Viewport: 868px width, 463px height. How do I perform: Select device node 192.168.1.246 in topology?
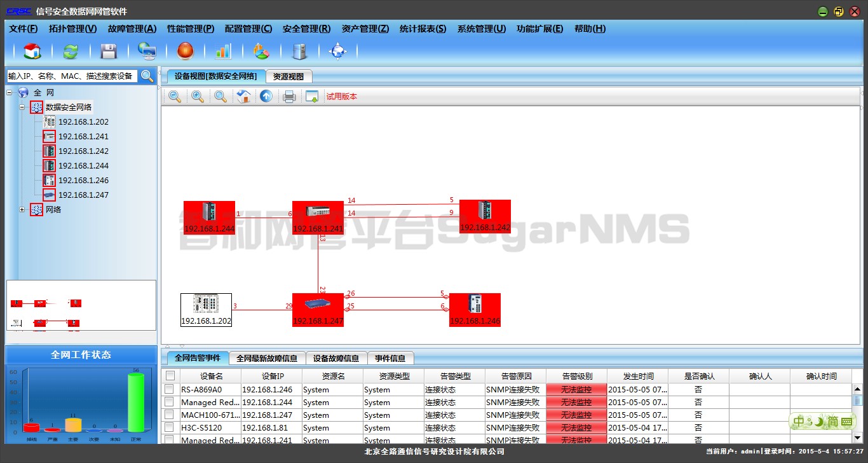pyautogui.click(x=475, y=310)
